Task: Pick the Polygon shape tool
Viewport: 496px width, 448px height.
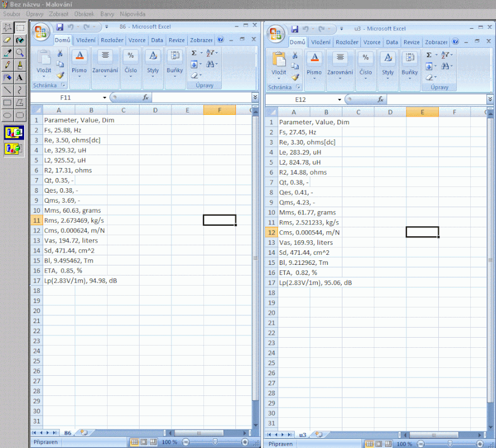Action: pos(20,102)
